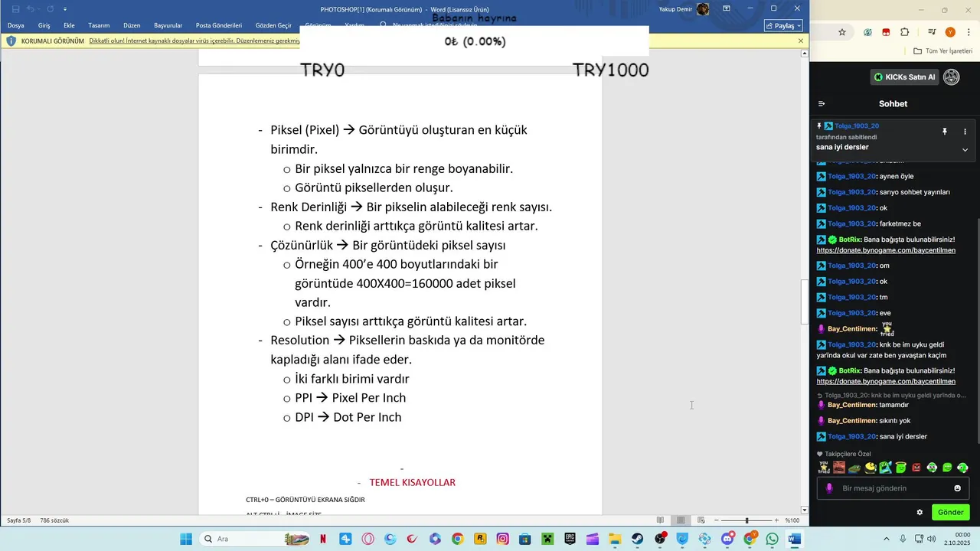Screen dimensions: 980x551
Task: Open Yakup Demir account avatar in Word
Action: pos(703,9)
